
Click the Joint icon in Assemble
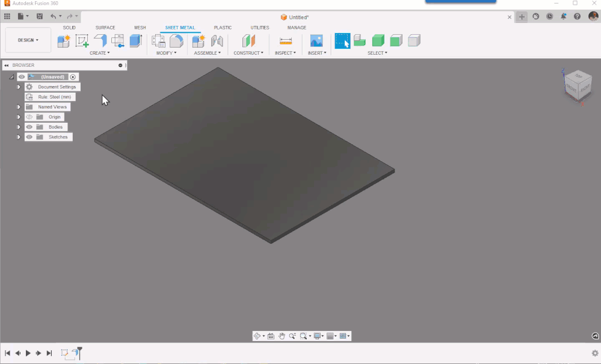click(217, 41)
